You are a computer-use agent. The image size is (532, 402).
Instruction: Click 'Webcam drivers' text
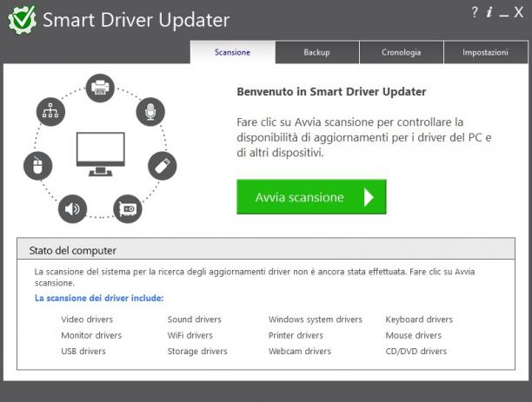click(300, 351)
